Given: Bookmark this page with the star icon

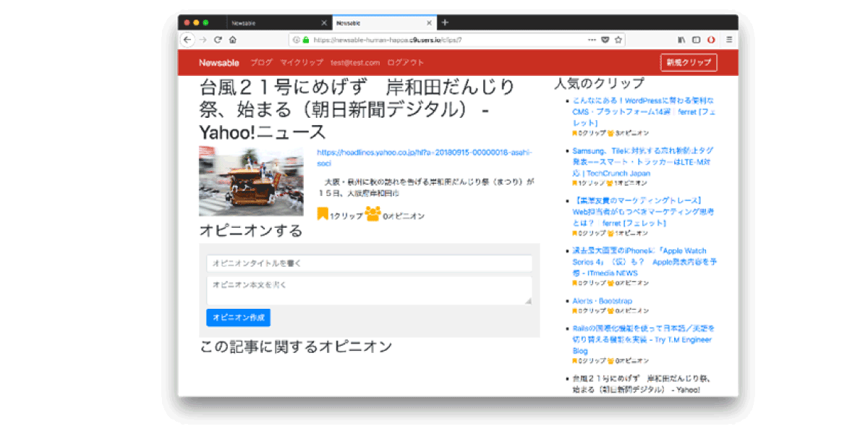Looking at the screenshot, I should [x=618, y=40].
